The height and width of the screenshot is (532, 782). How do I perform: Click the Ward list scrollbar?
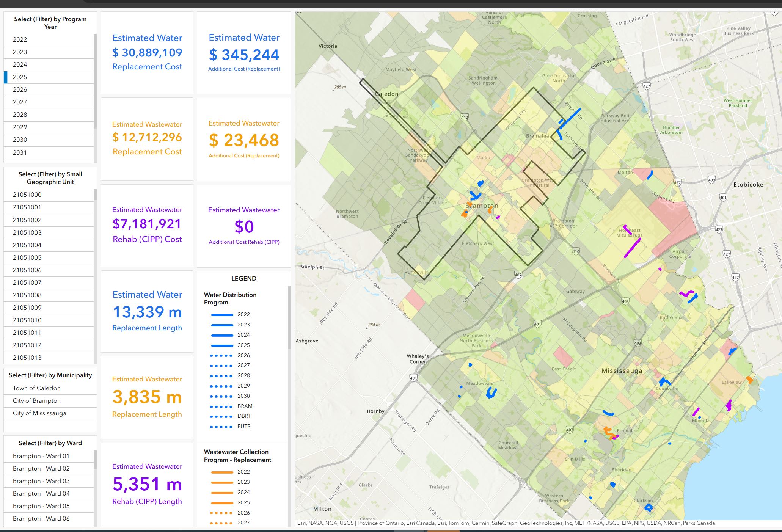[x=95, y=460]
